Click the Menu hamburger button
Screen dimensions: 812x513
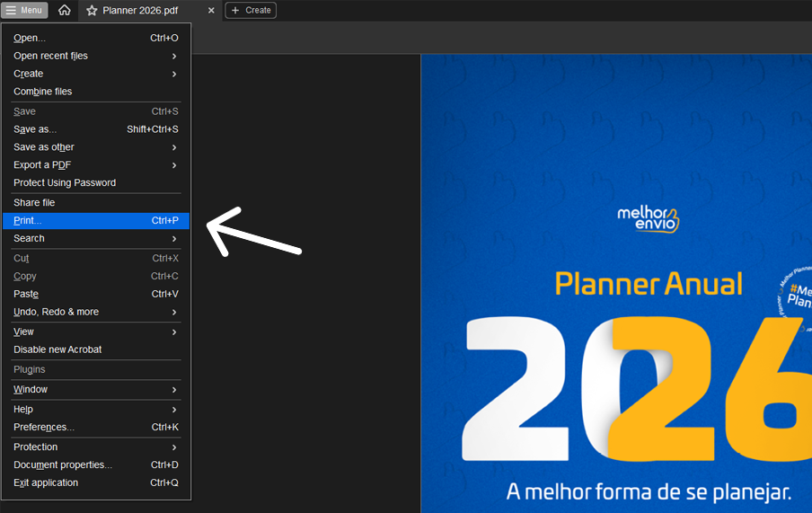tap(24, 10)
